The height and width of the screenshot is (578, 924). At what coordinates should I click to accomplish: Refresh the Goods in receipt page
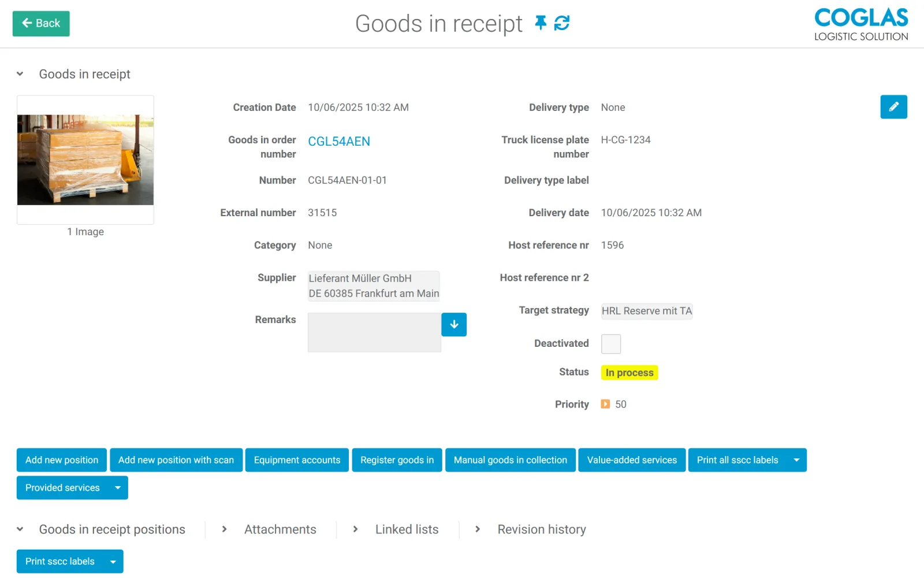pyautogui.click(x=562, y=23)
